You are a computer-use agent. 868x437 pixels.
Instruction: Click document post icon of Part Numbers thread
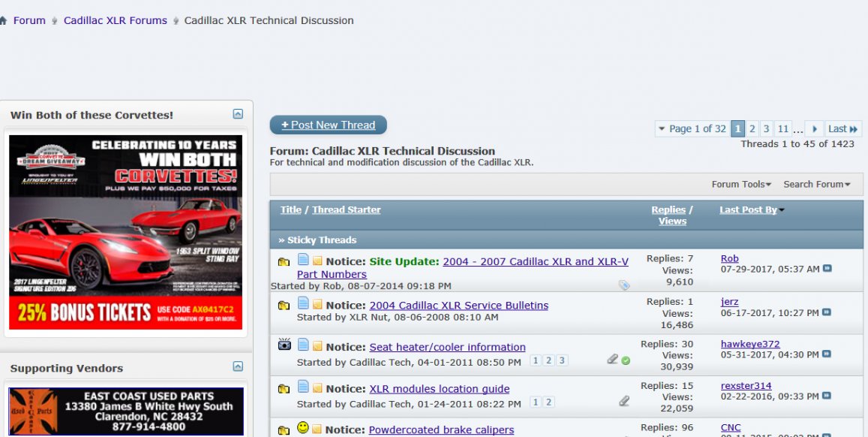303,259
